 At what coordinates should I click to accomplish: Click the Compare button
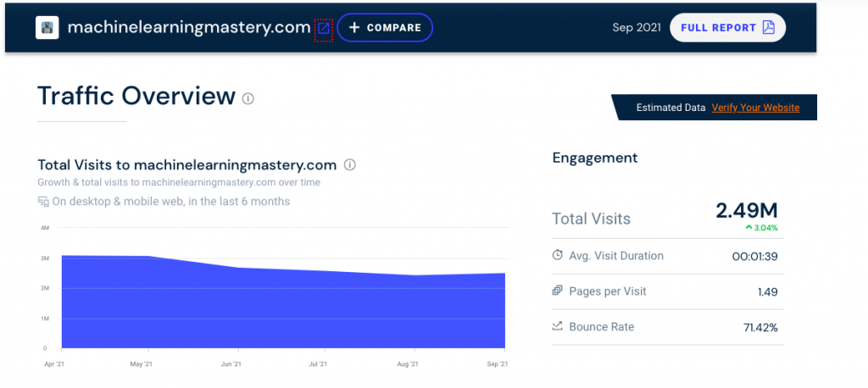[x=385, y=28]
